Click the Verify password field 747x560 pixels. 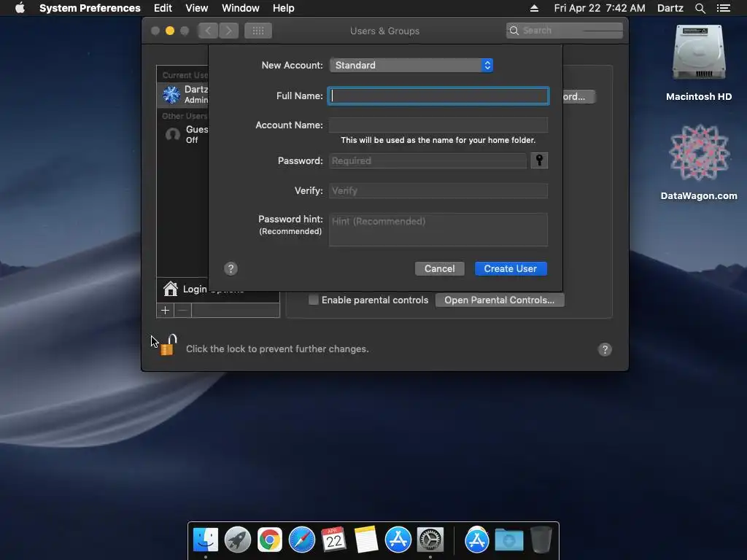[438, 190]
